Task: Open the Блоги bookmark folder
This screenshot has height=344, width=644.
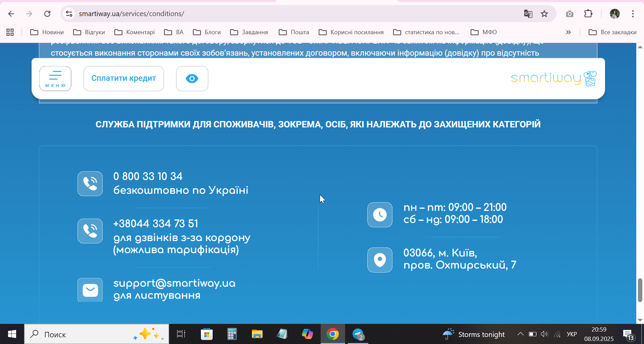Action: pos(207,32)
